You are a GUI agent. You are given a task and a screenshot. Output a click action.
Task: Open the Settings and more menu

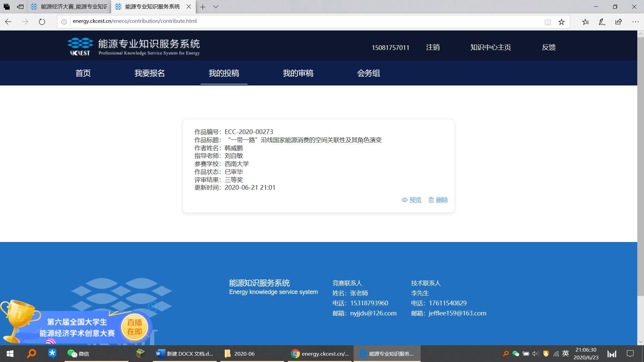click(635, 21)
